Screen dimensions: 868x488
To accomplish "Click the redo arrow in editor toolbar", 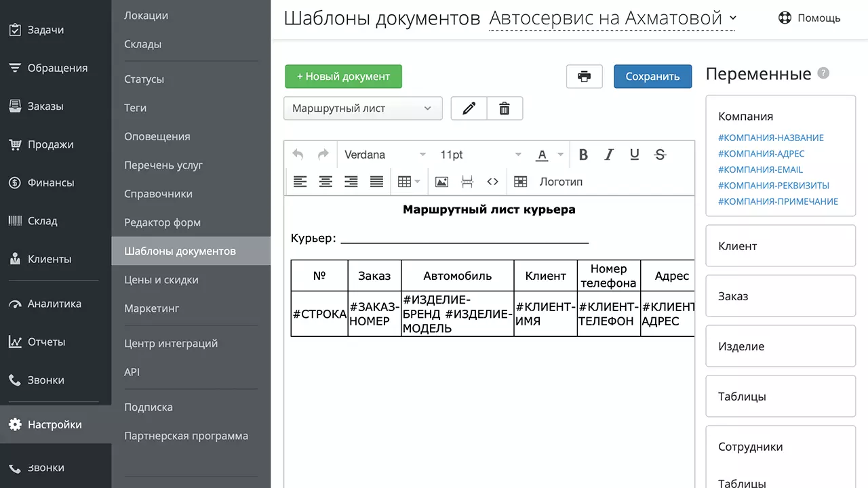I will [x=323, y=155].
